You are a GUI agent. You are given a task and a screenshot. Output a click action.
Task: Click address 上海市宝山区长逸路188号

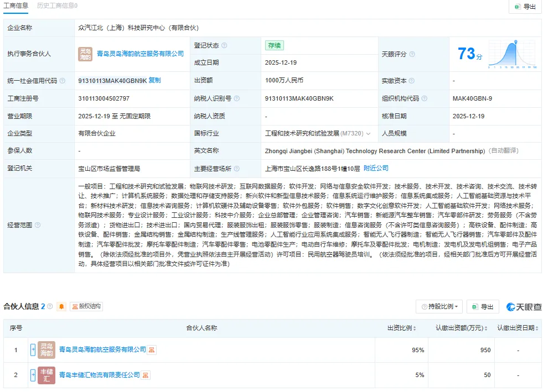coord(312,169)
